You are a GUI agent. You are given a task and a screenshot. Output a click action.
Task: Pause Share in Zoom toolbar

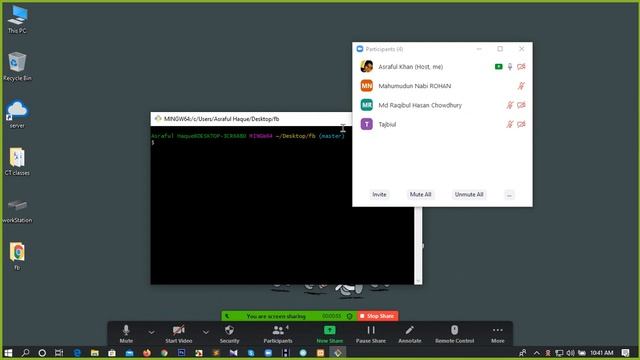(x=371, y=333)
